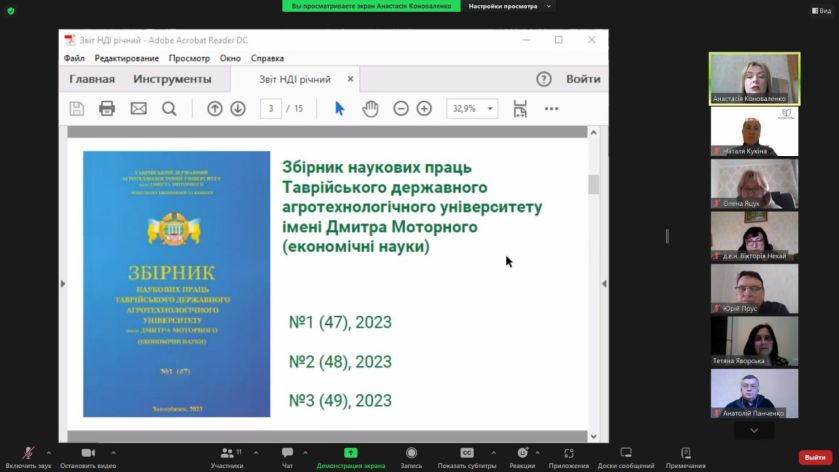Toggle subtitles with Показать субтитры
The image size is (839, 472).
tap(467, 458)
